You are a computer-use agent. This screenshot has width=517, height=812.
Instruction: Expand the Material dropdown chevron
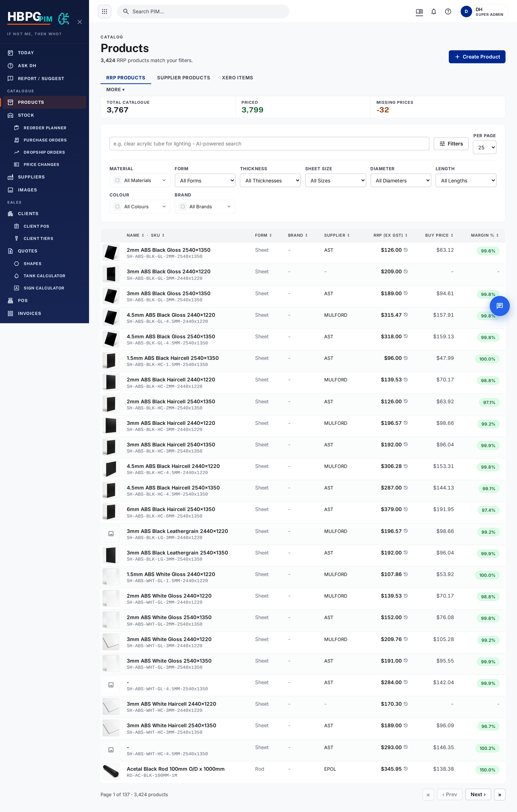(164, 180)
